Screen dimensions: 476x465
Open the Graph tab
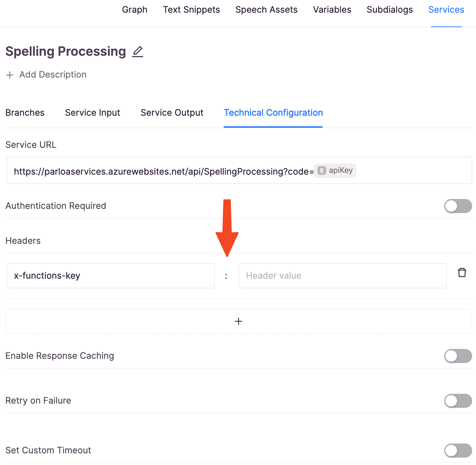click(135, 10)
